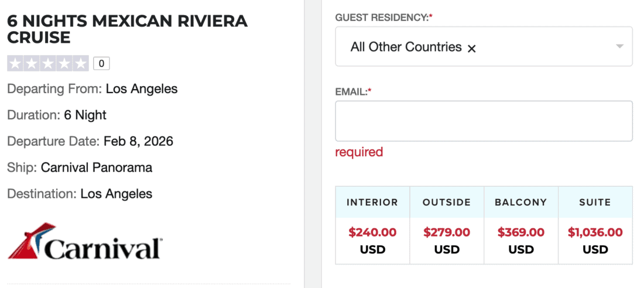Screen dimensions: 644x288
Task: Give a five-star rating
Action: 81,63
